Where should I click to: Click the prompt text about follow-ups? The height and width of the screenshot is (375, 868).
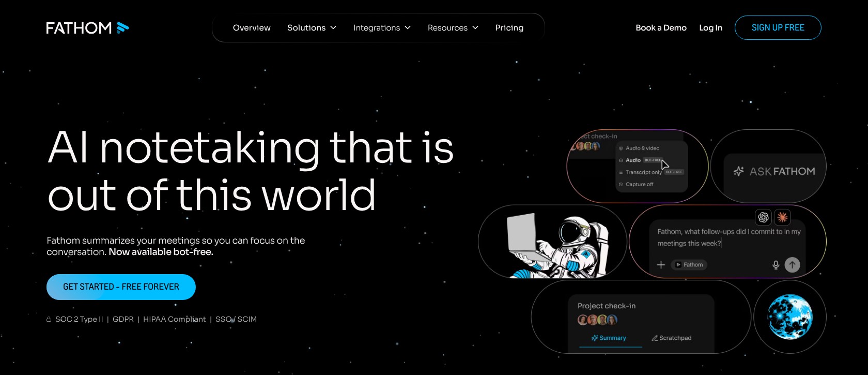729,237
